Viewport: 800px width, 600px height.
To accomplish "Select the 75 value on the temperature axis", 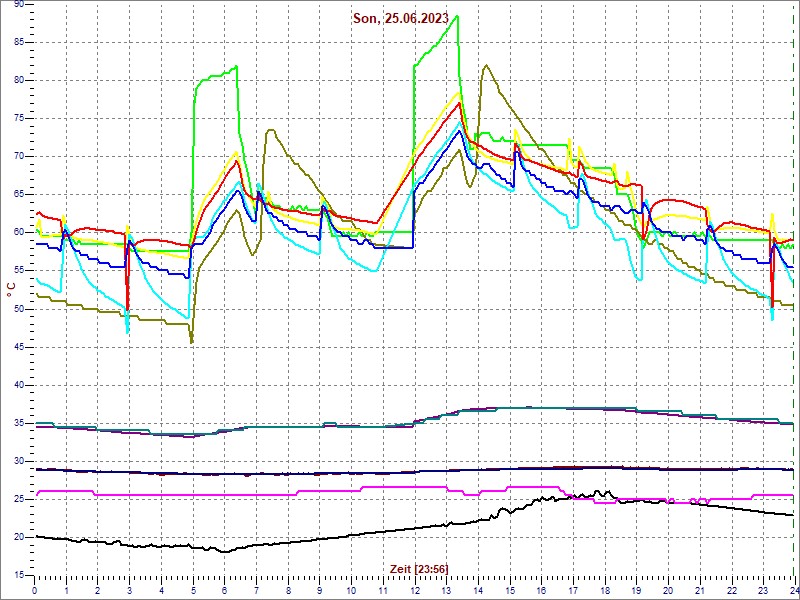I will click(x=19, y=118).
